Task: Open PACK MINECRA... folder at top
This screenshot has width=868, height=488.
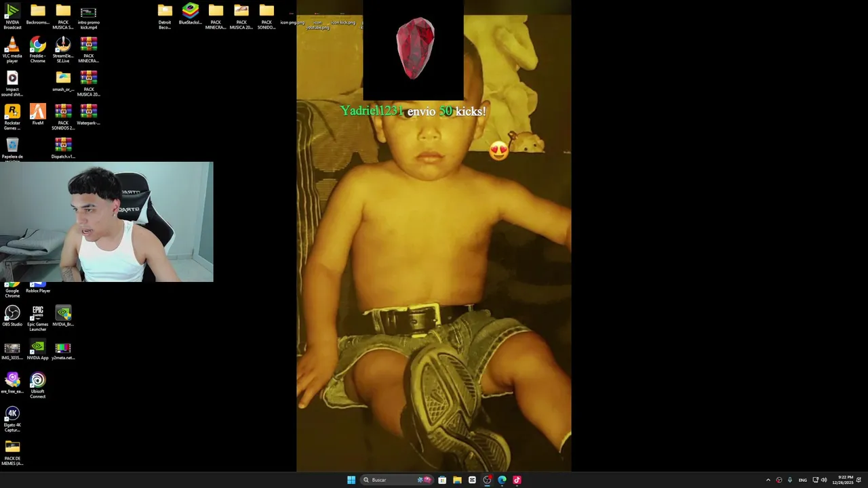Action: 216,16
